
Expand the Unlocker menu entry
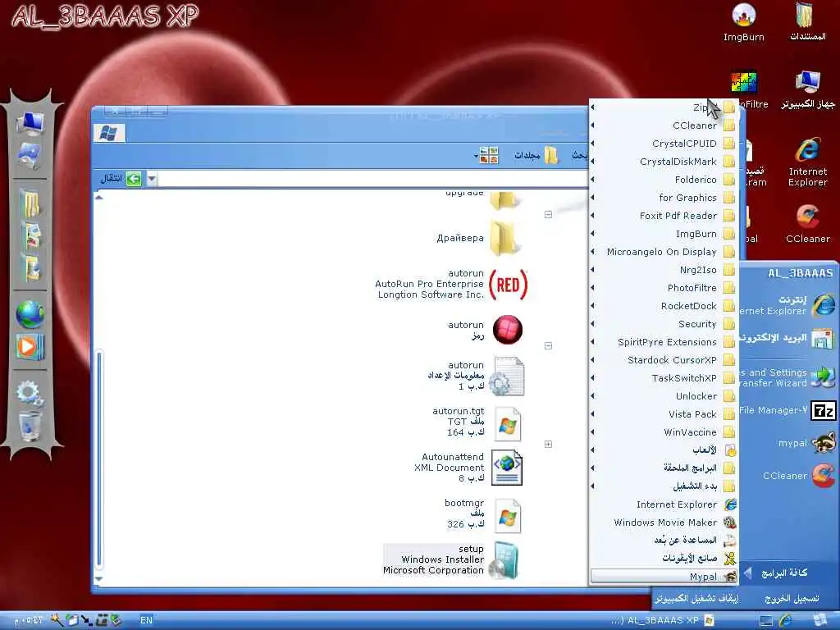(664, 396)
